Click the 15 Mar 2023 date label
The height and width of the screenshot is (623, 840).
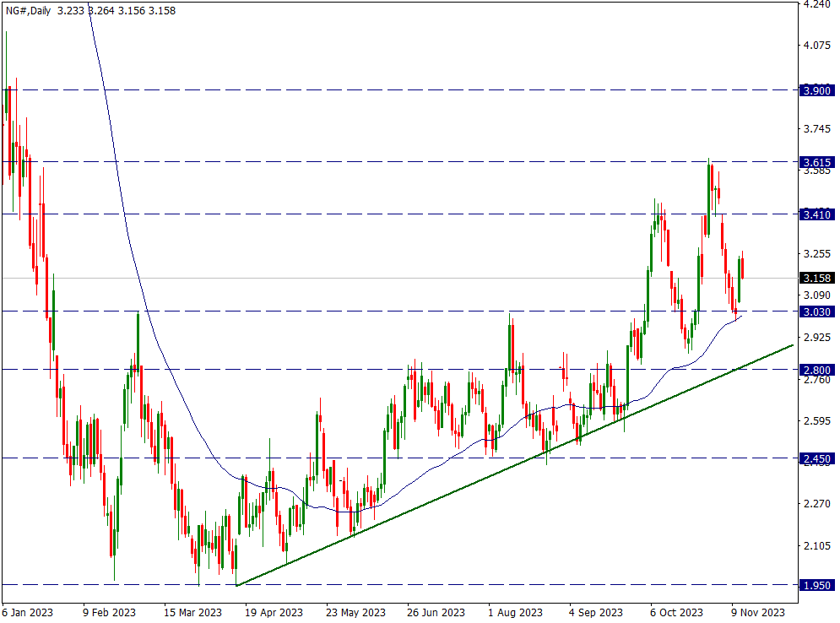(x=192, y=612)
